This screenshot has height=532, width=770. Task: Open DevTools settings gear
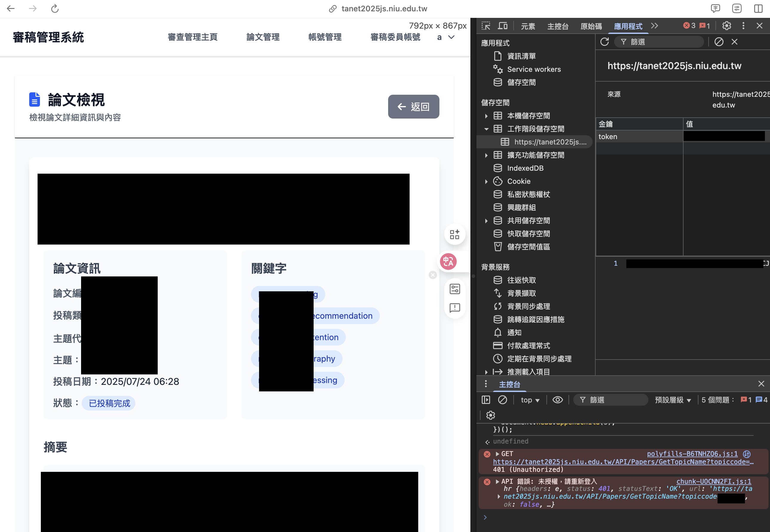(x=727, y=26)
